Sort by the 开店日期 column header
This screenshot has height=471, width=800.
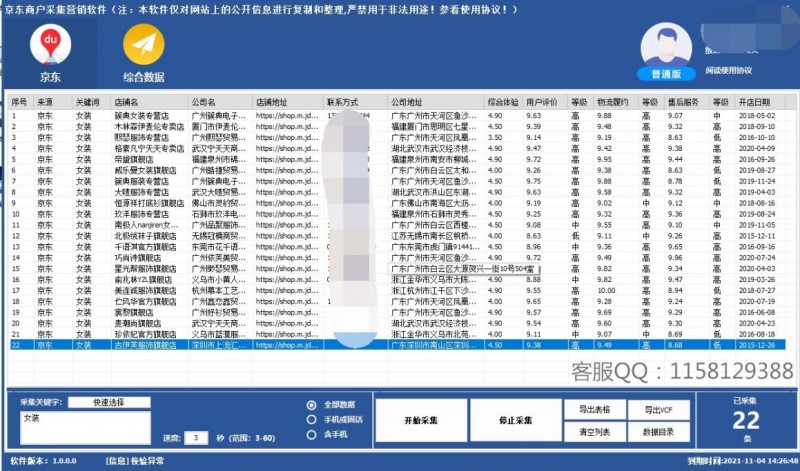point(755,102)
